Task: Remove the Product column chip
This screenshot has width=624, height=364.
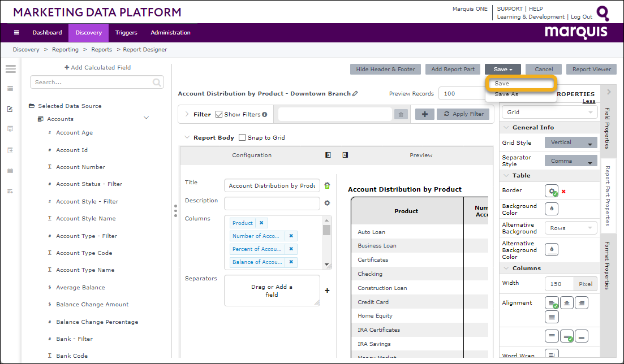Action: [261, 223]
